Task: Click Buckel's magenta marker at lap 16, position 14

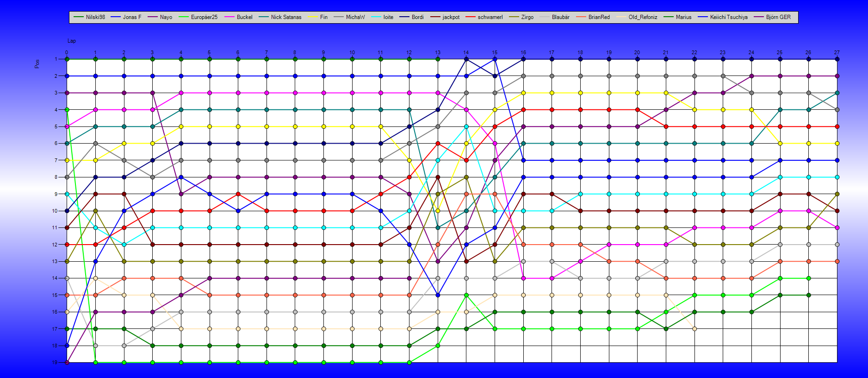Action: click(523, 278)
